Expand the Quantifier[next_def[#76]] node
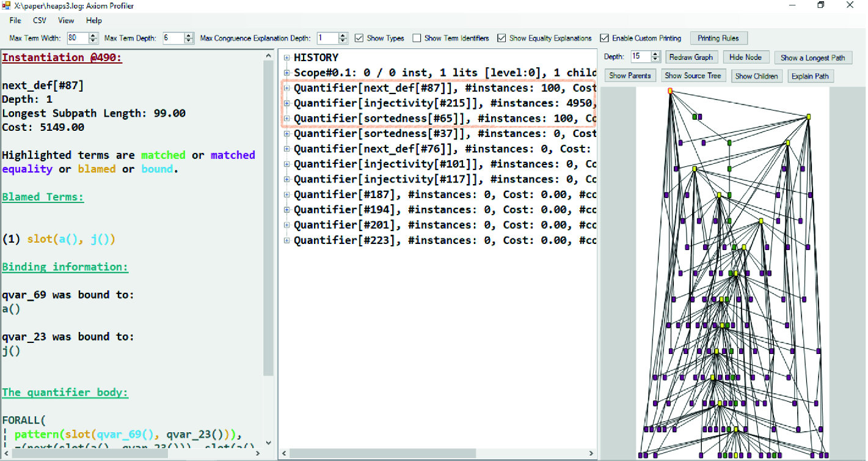This screenshot has width=868, height=461. [x=286, y=149]
